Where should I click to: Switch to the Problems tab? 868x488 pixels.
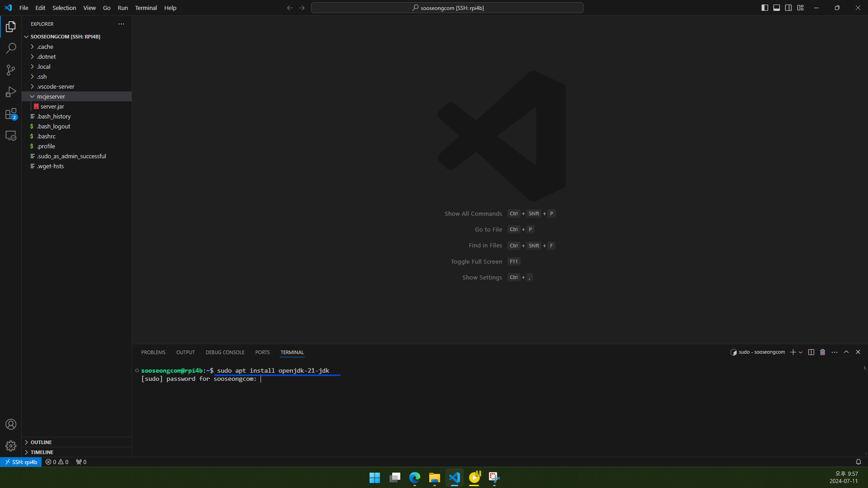pyautogui.click(x=153, y=352)
